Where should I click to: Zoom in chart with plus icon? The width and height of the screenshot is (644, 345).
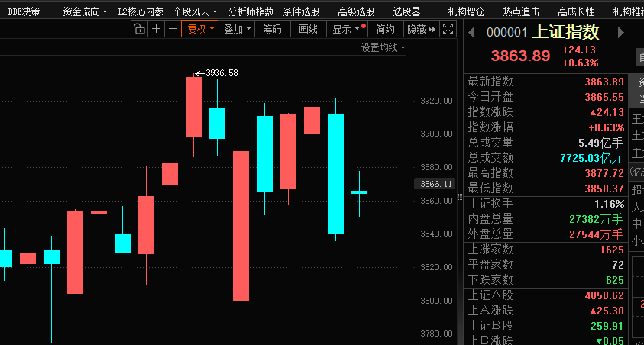pyautogui.click(x=156, y=29)
